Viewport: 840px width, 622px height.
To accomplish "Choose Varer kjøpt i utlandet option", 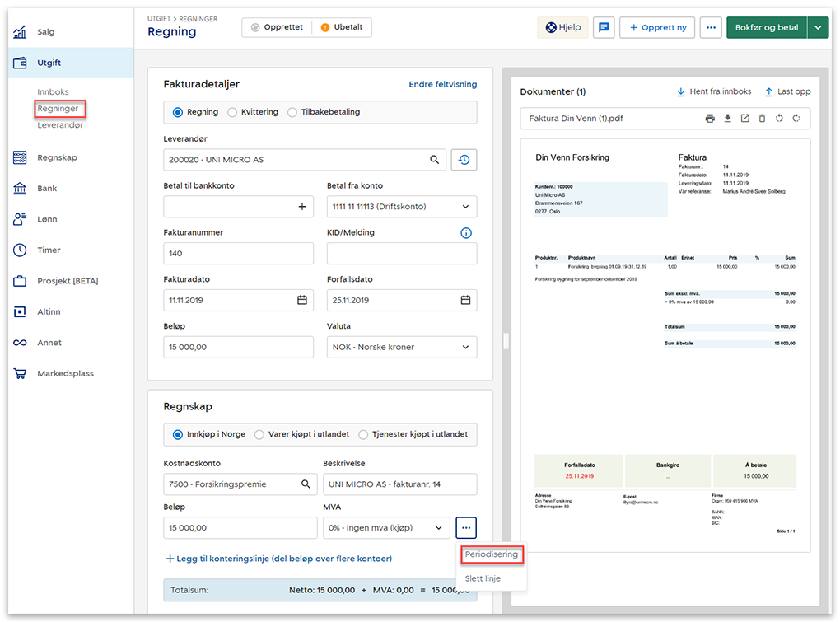I will click(259, 434).
